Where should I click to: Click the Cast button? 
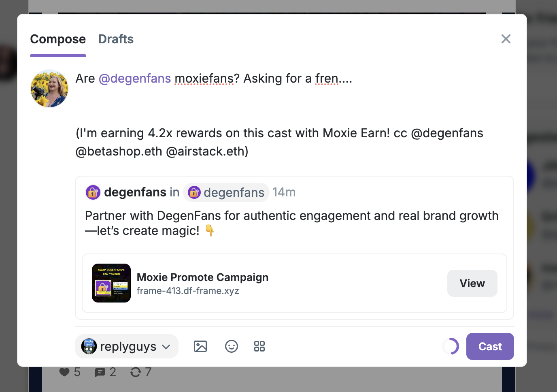pyautogui.click(x=490, y=346)
